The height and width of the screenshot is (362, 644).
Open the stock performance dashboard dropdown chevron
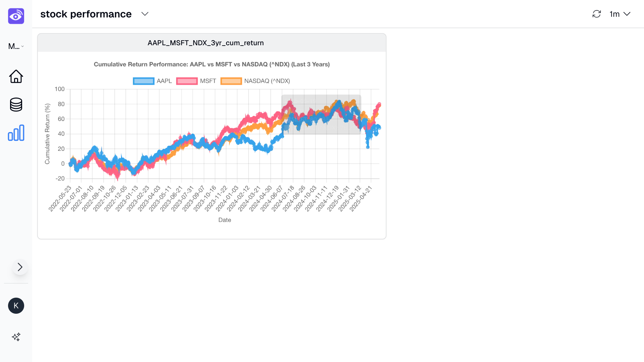145,14
